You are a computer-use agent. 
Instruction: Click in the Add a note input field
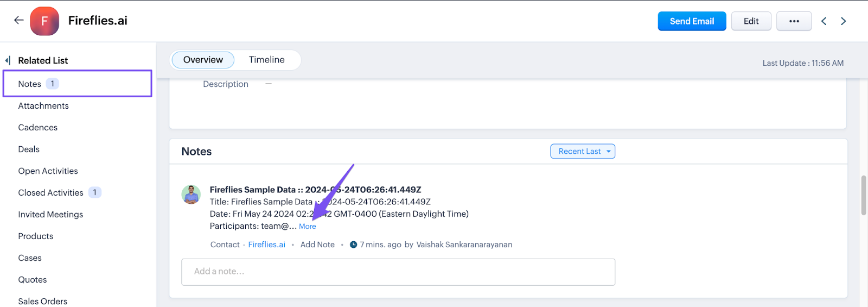coord(398,272)
